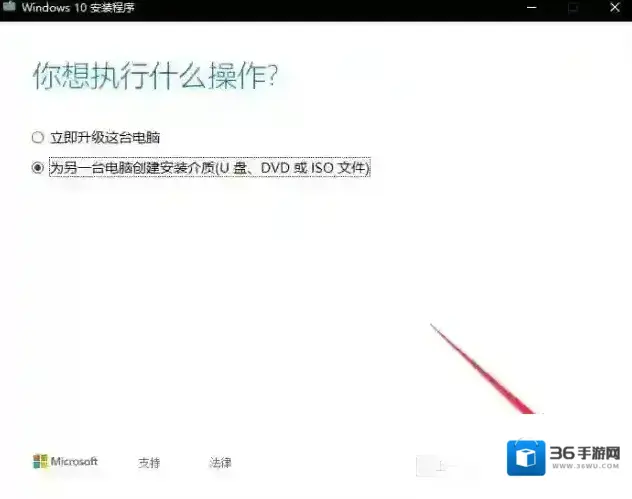Maximize the setup window
Image resolution: width=632 pixels, height=499 pixels.
coord(573,8)
